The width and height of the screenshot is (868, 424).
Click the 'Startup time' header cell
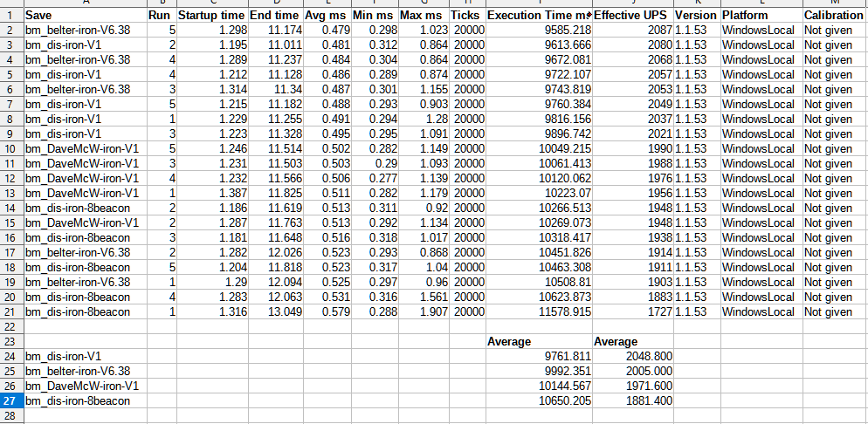[x=212, y=16]
